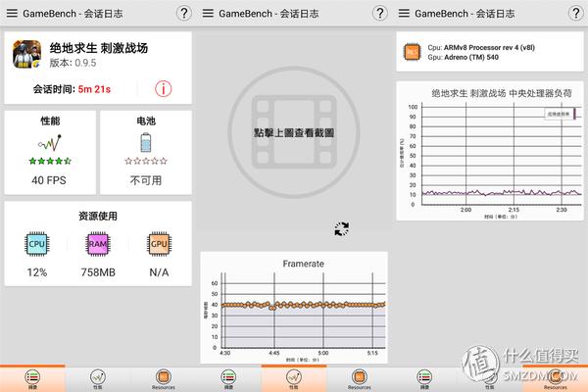Click the green star rating under 性能
Image resolution: width=588 pixels, height=392 pixels.
[50, 161]
